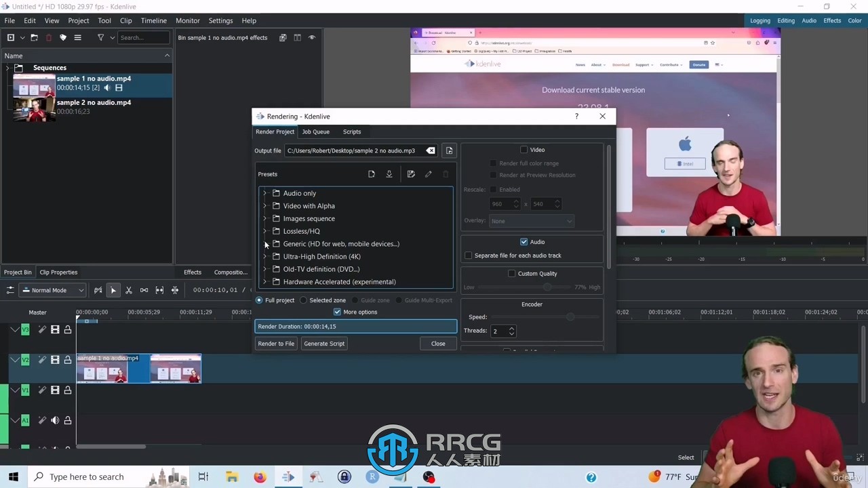Click the Multicam tool icon
Viewport: 868px width, 488px height.
[175, 290]
